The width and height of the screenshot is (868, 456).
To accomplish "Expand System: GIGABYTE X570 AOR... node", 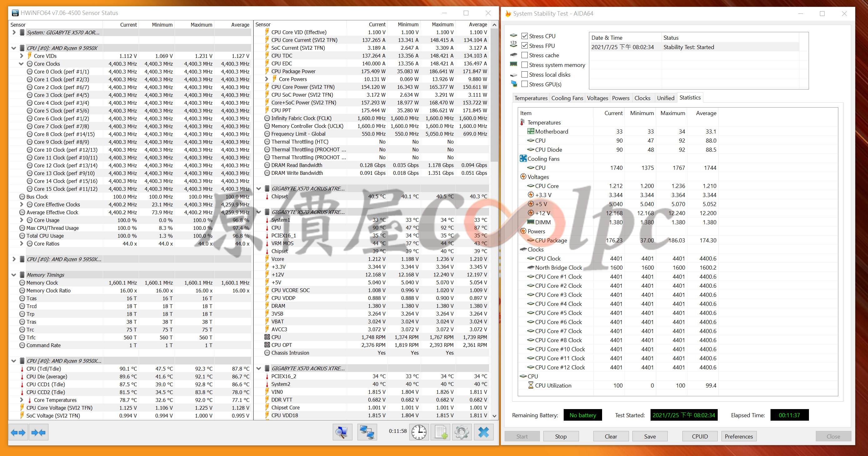I will click(14, 33).
